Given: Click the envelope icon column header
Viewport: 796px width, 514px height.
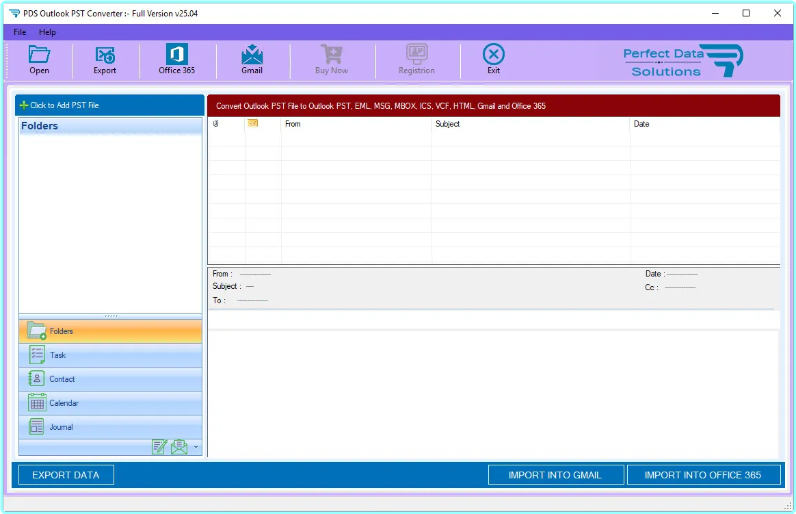Looking at the screenshot, I should point(253,123).
